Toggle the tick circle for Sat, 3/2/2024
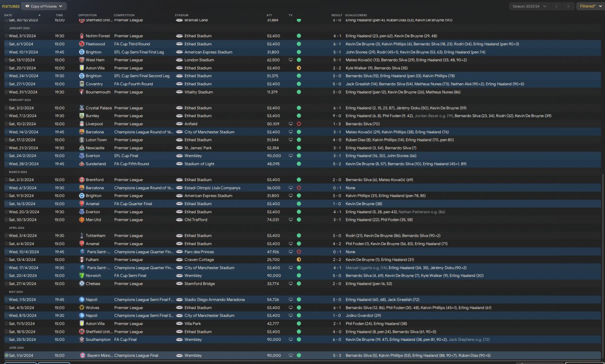 (x=6, y=108)
